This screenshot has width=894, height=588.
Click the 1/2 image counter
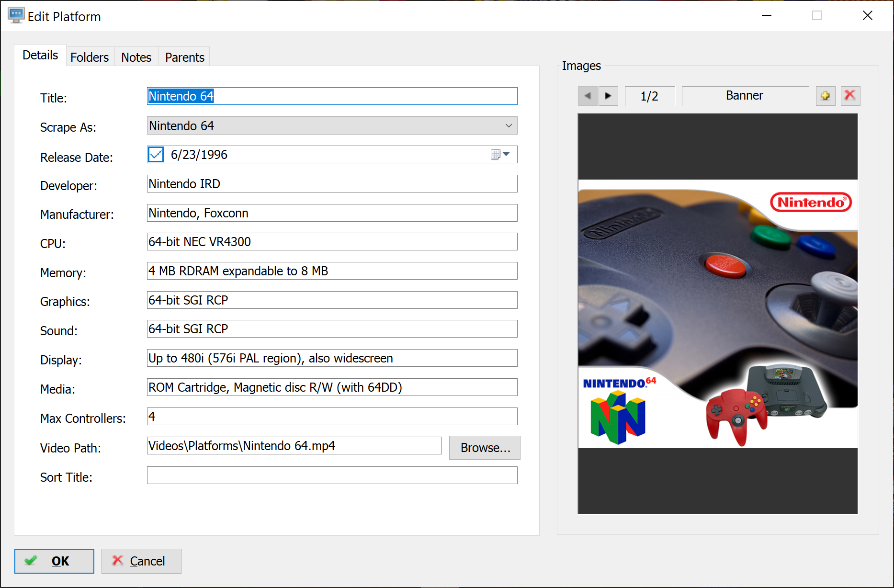click(650, 96)
